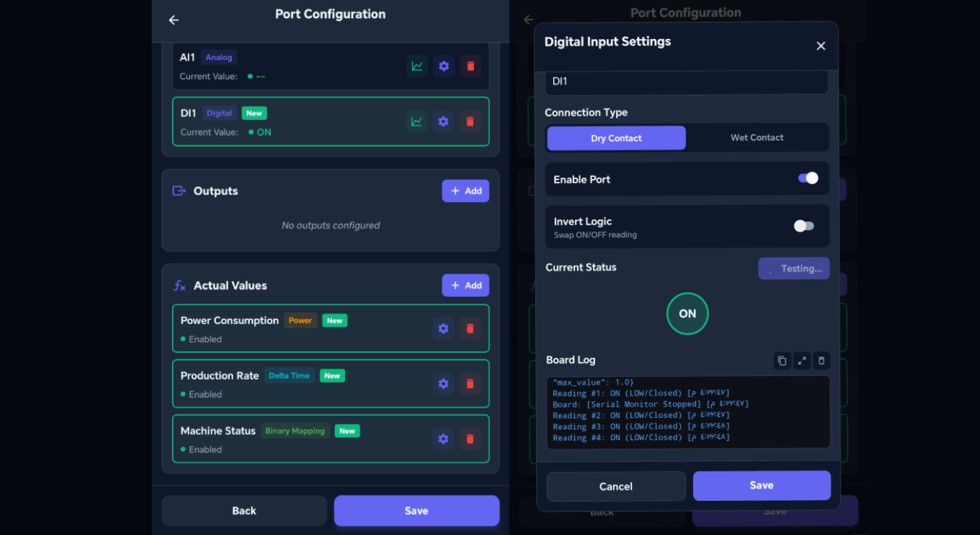Add a new actual value
The image size is (980, 535).
[466, 286]
